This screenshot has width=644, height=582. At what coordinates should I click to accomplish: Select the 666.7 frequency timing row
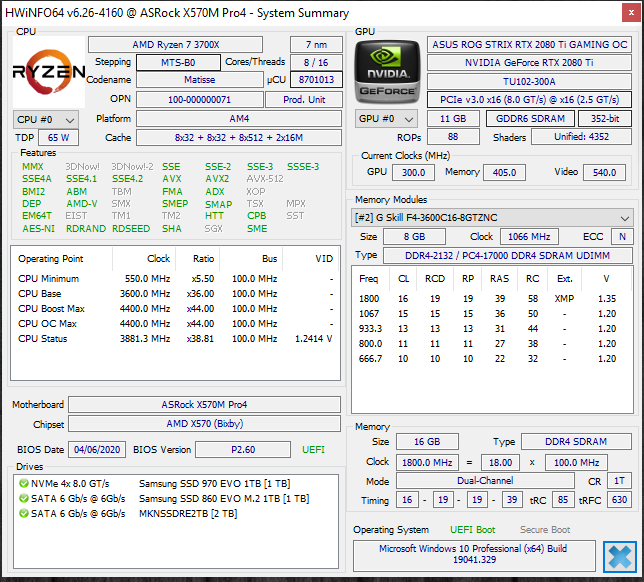click(x=492, y=359)
